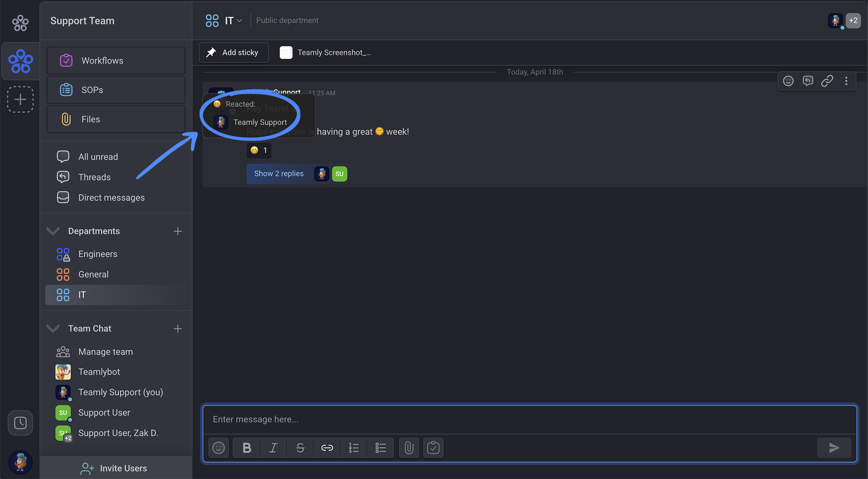Open the emoji picker in the composer
The width and height of the screenshot is (868, 479).
(219, 448)
